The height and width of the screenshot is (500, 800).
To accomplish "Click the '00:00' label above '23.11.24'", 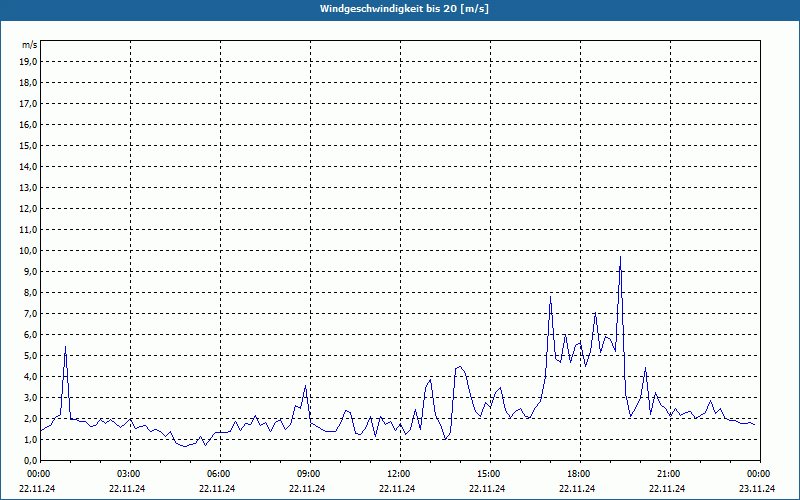I will [x=759, y=474].
